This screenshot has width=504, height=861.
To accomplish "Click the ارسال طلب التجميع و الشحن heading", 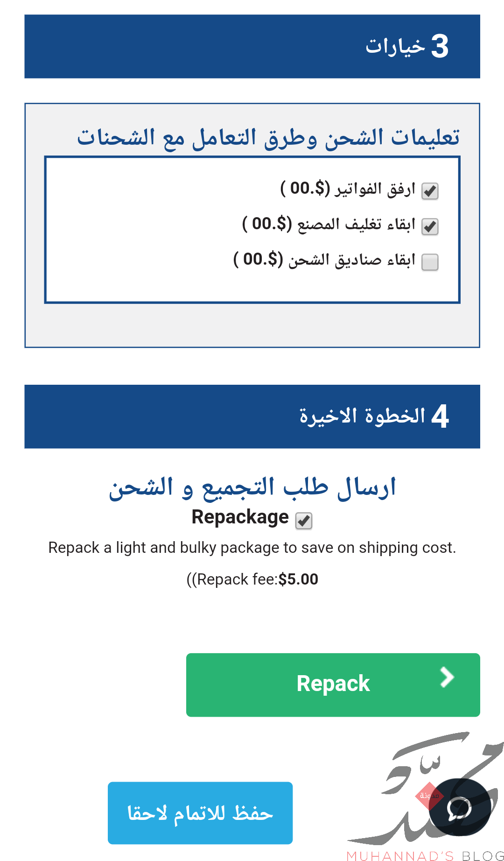I will click(252, 488).
